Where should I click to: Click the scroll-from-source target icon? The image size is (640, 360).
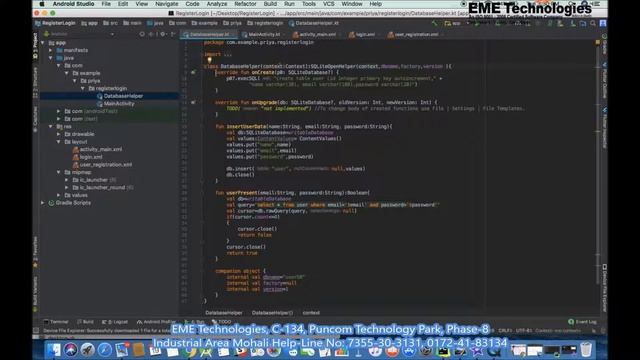coord(142,34)
